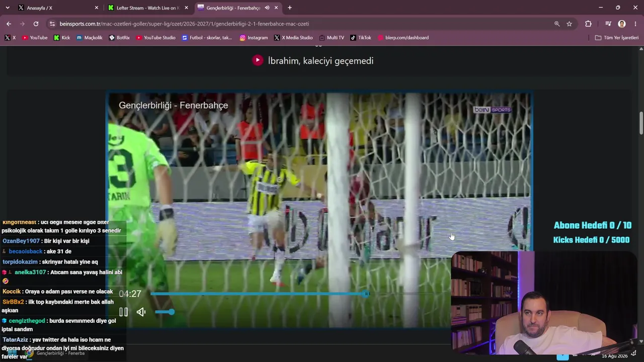The height and width of the screenshot is (362, 644).
Task: Open the YouTube Studio bookmark
Action: [156, 38]
